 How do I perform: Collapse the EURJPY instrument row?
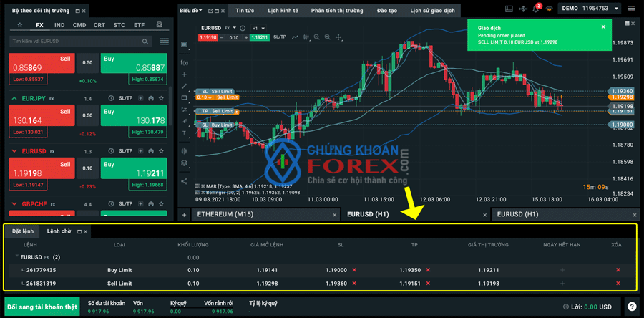(14, 99)
